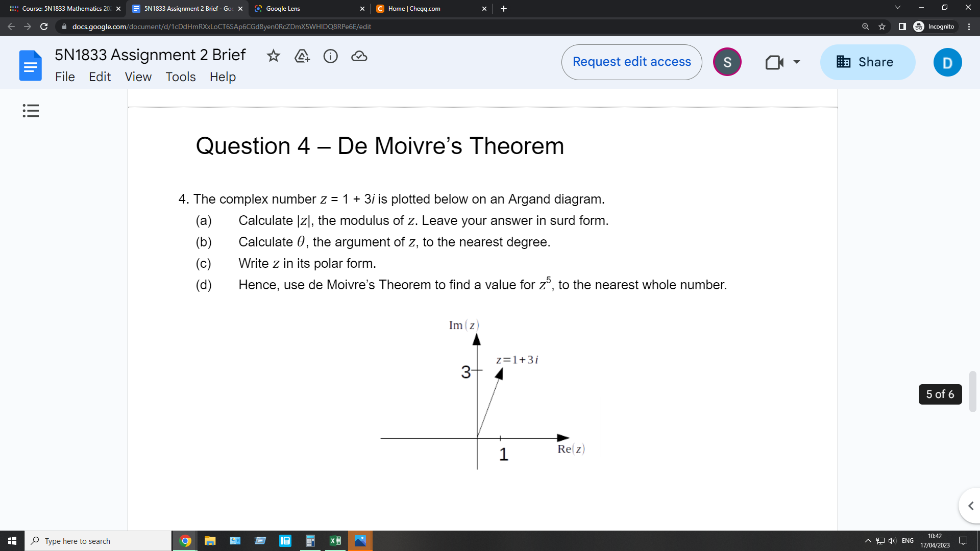Click Request edit access button
Screen dimensions: 980x551
tap(631, 62)
